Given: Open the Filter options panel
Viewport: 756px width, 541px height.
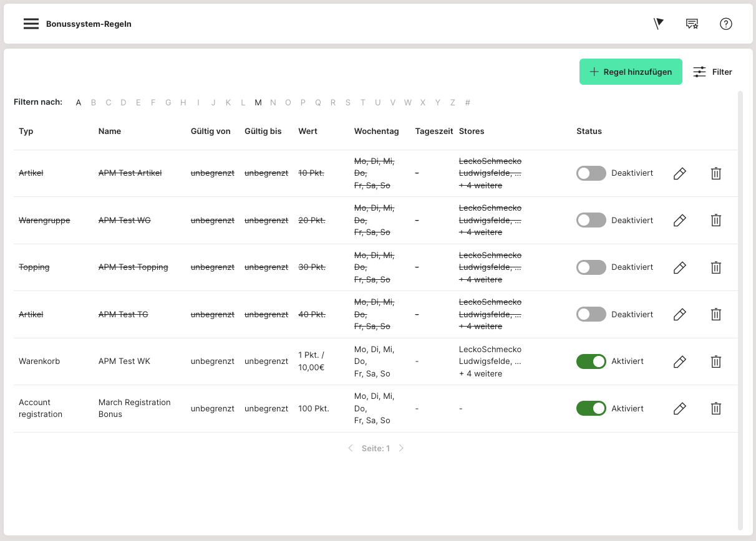Looking at the screenshot, I should (x=712, y=72).
